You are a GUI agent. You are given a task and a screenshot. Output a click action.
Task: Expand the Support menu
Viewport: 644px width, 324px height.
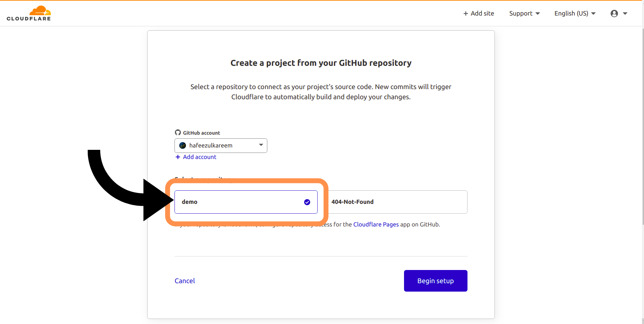[524, 13]
